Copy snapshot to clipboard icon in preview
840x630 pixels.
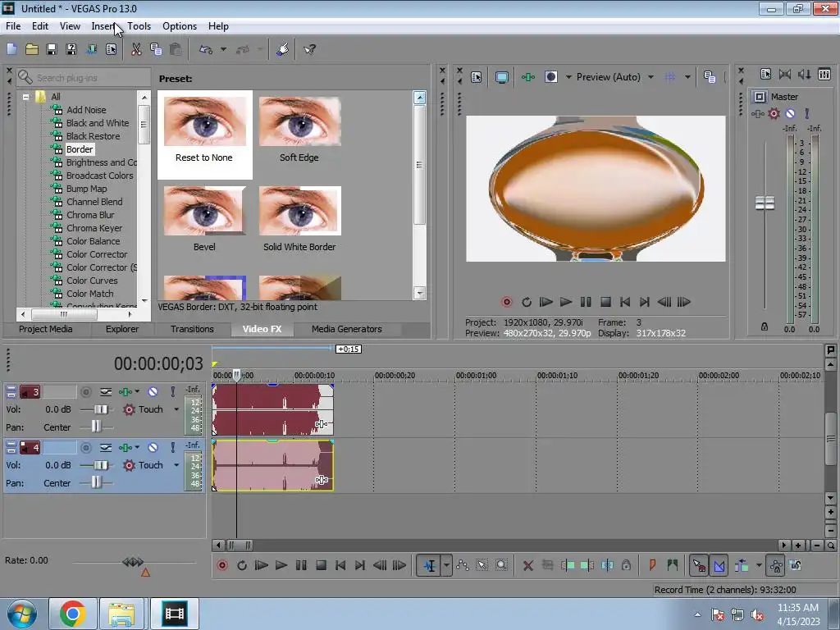[710, 77]
